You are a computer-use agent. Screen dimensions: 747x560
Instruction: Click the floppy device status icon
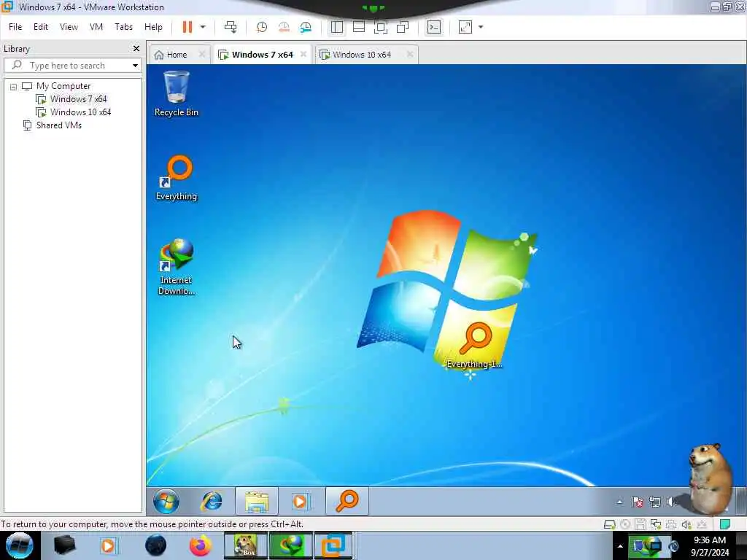(640, 525)
